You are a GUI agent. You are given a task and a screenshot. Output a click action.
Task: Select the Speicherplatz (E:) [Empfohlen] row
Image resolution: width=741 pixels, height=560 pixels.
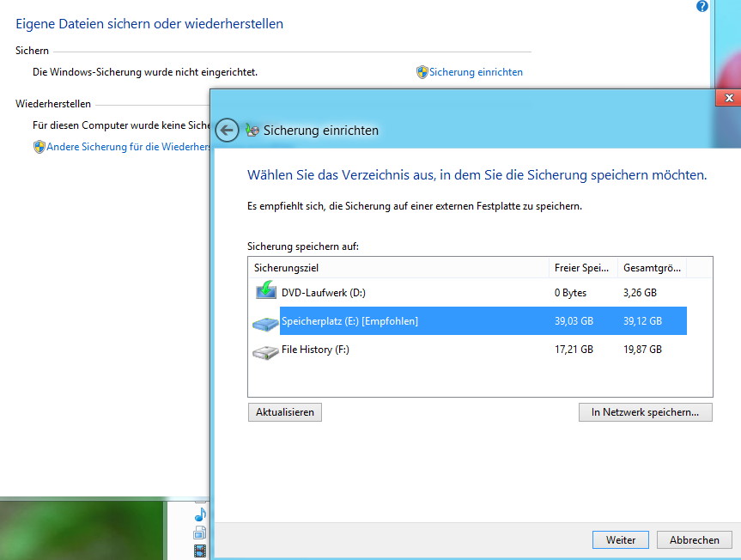[x=468, y=321]
